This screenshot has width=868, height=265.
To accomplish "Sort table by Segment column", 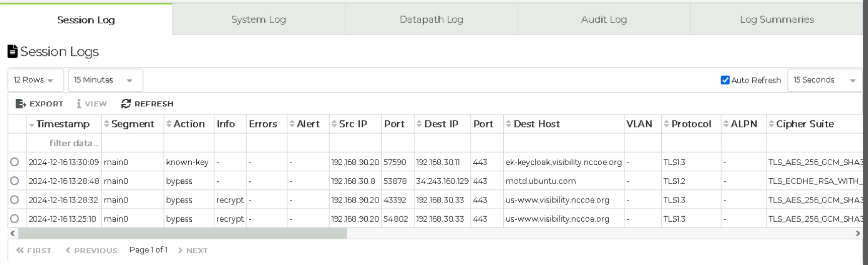I will tap(106, 124).
